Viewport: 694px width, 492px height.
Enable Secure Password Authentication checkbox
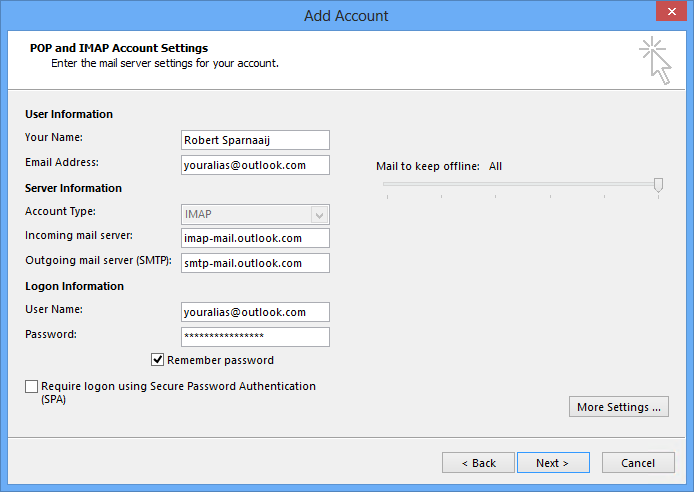[x=31, y=386]
